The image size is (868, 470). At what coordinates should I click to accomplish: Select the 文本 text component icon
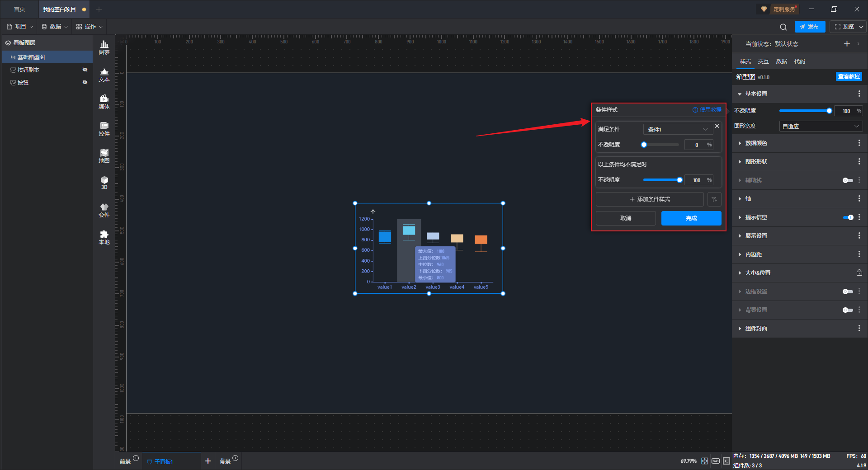[x=104, y=75]
